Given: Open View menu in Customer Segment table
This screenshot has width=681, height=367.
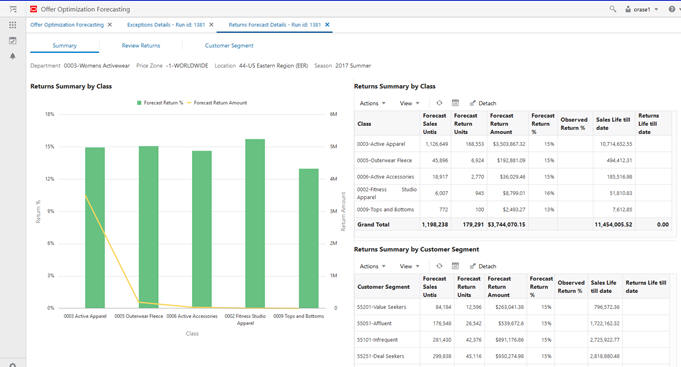Looking at the screenshot, I should (409, 266).
